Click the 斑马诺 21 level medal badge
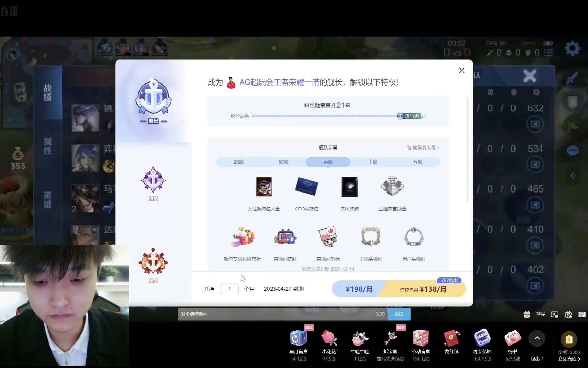588x368 pixels. pyautogui.click(x=412, y=116)
